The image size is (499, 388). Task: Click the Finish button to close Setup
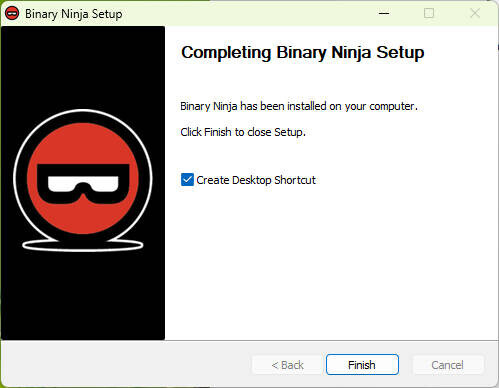(362, 365)
